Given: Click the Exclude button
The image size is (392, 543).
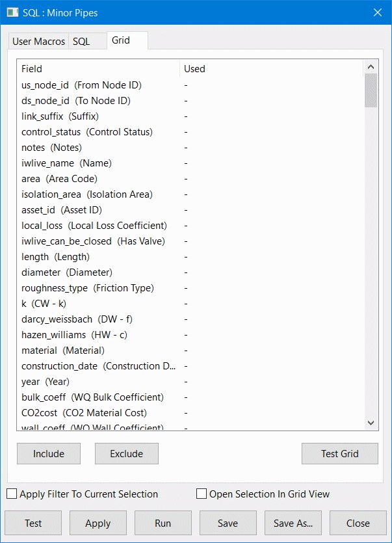Looking at the screenshot, I should click(x=126, y=453).
